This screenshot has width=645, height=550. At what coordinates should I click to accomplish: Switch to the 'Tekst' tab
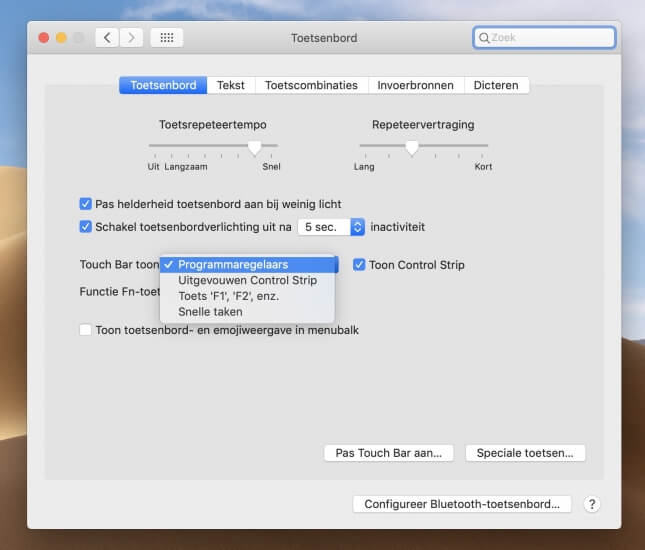pyautogui.click(x=231, y=86)
